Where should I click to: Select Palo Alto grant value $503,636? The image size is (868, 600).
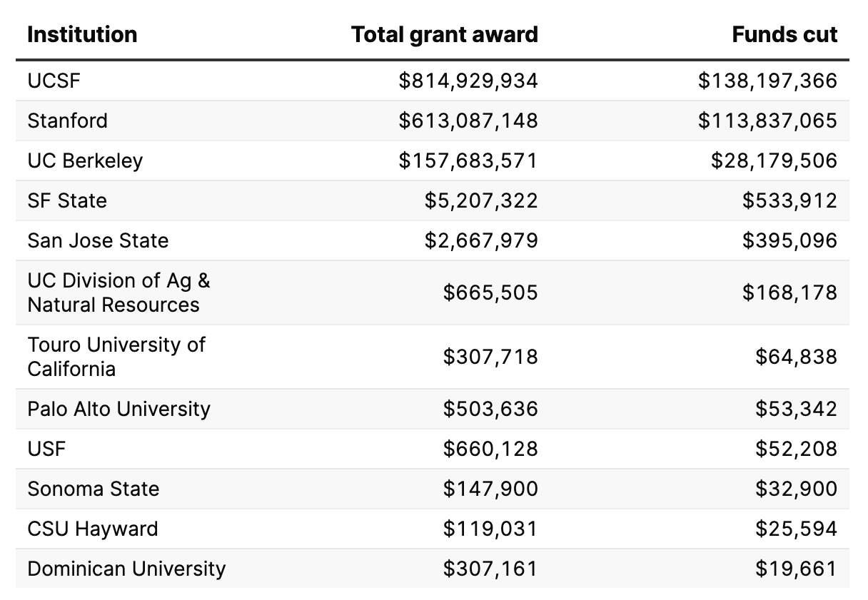[490, 409]
